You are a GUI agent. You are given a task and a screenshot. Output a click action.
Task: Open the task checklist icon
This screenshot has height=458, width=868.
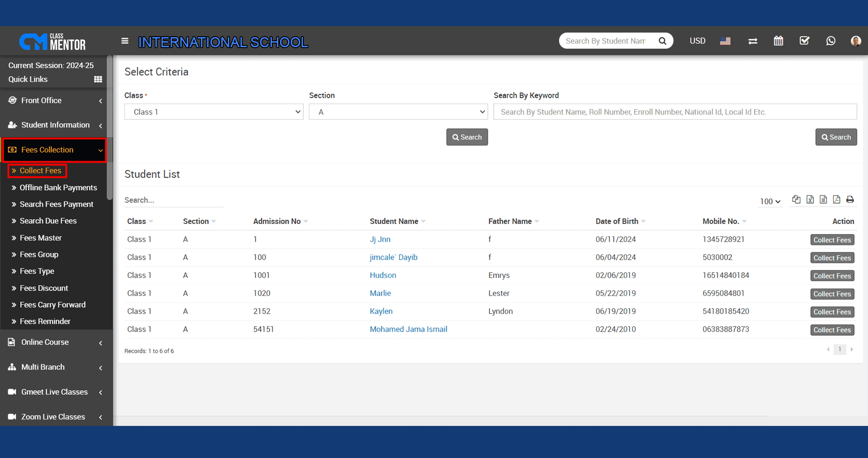(x=804, y=41)
